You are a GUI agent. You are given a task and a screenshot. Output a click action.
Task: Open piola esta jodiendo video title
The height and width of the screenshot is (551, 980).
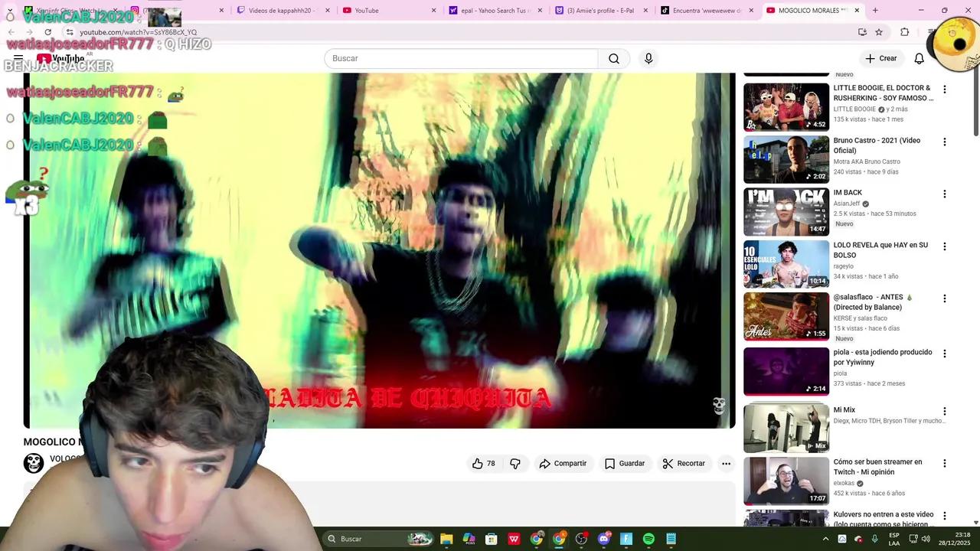click(x=883, y=357)
